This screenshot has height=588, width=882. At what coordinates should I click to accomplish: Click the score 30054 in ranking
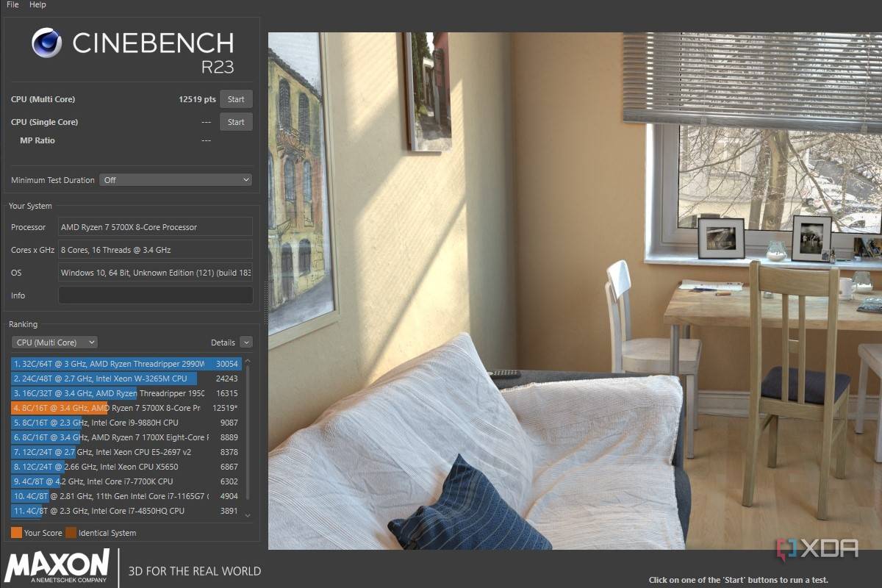(226, 364)
